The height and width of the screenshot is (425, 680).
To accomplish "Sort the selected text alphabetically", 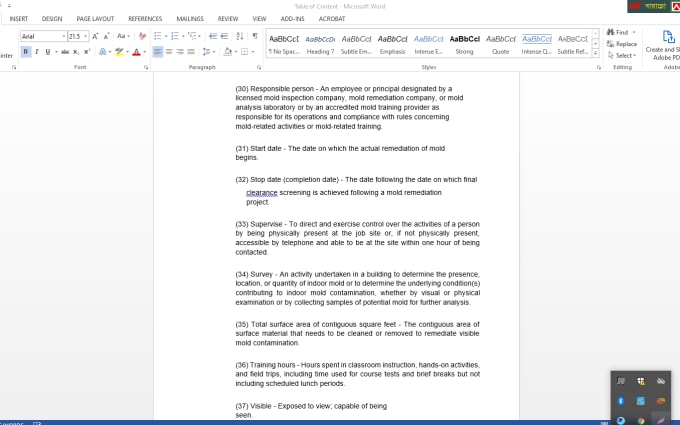I will (240, 36).
